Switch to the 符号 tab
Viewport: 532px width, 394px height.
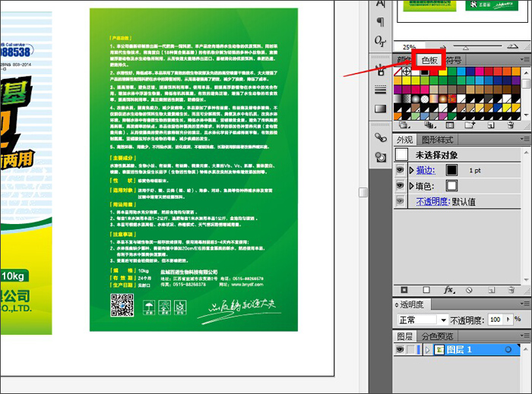point(454,60)
